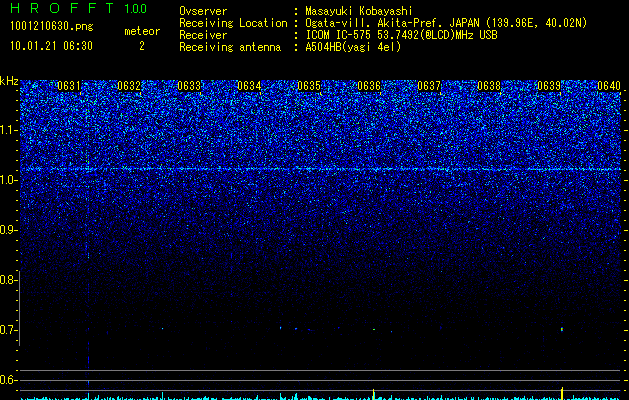Screen dimensions: 629x400
Task: Click the 0636 time marker
Action: click(369, 86)
